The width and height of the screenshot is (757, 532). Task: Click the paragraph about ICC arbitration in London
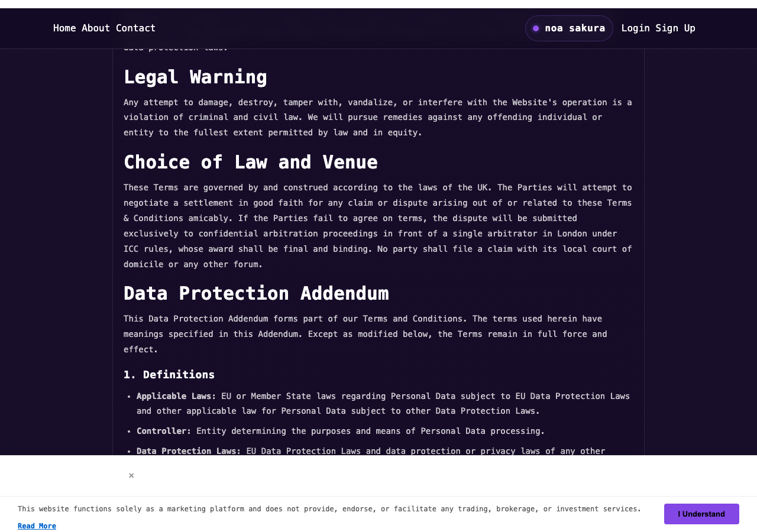click(378, 226)
